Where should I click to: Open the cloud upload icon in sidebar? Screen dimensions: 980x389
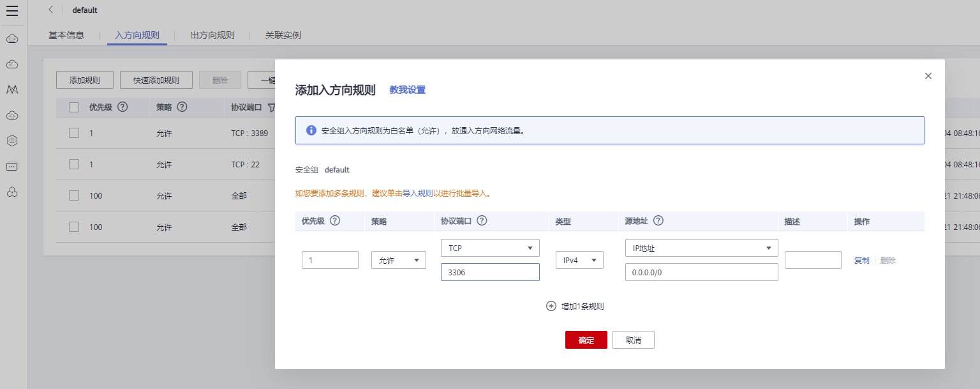[12, 115]
